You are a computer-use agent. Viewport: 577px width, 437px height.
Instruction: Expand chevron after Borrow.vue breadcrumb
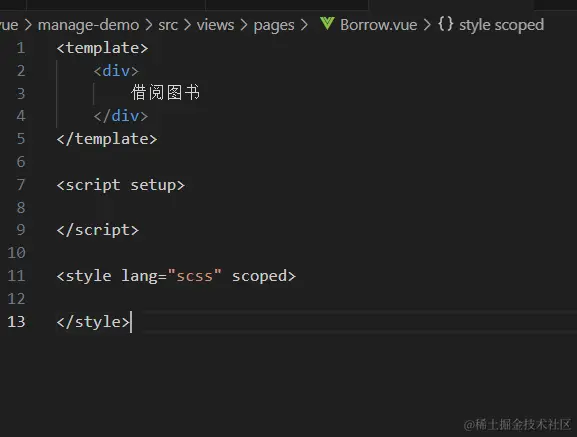[x=427, y=25]
